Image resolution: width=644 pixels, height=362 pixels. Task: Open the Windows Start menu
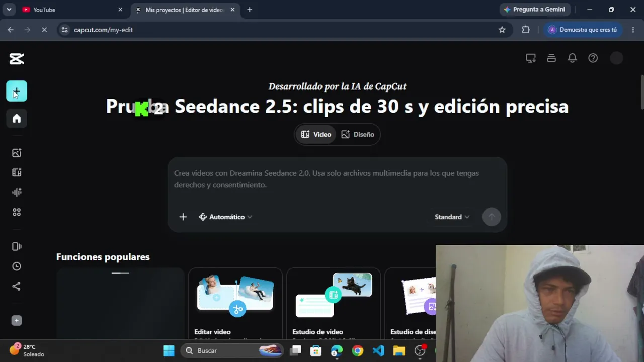tap(169, 350)
